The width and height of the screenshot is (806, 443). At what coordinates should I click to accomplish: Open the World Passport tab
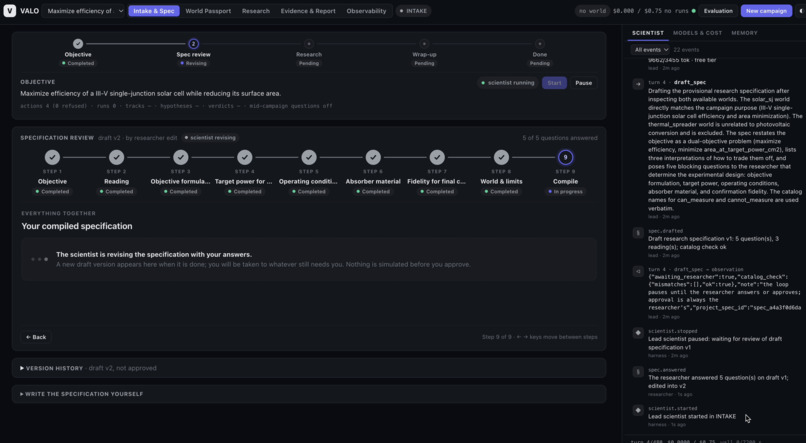click(x=208, y=11)
